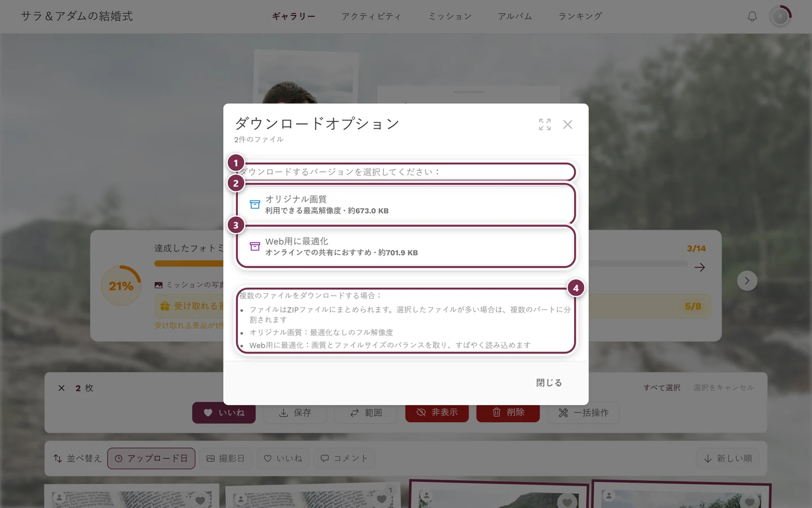Open the notifications bell

click(752, 16)
